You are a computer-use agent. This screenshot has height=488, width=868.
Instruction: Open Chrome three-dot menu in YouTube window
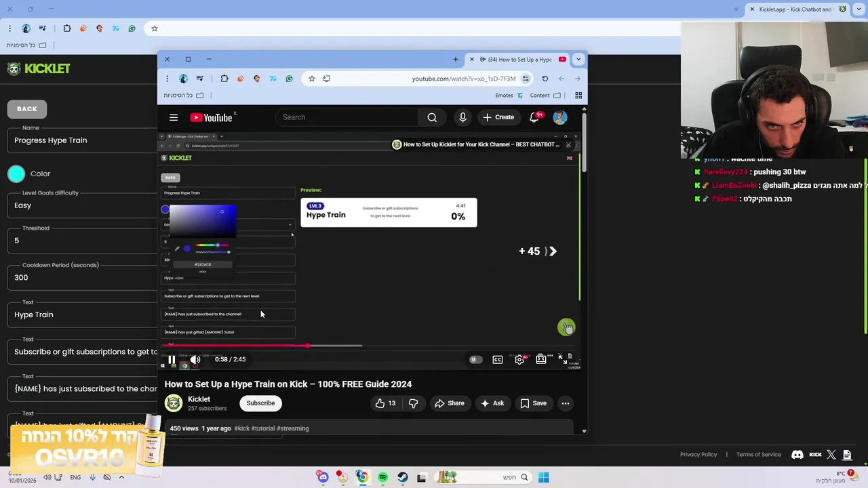click(x=167, y=79)
